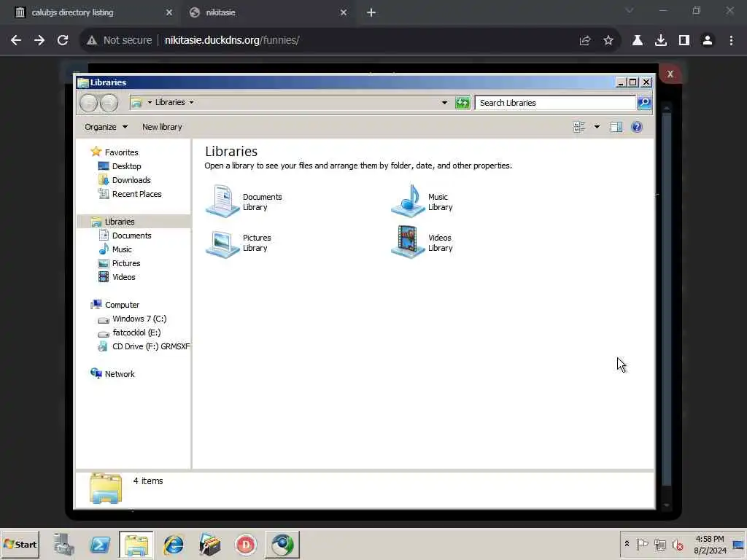Click the Change your view icon
The image size is (747, 560).
tap(579, 127)
